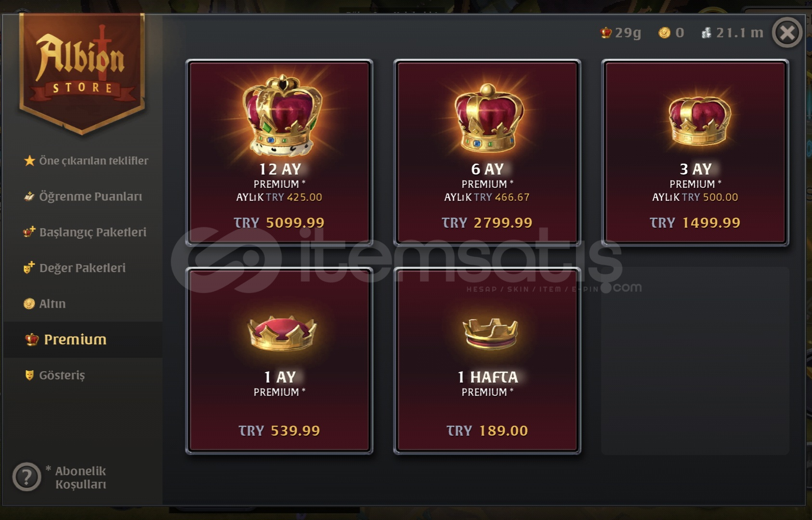Click the gold coin balance icon
The width and height of the screenshot is (812, 520).
click(x=664, y=32)
